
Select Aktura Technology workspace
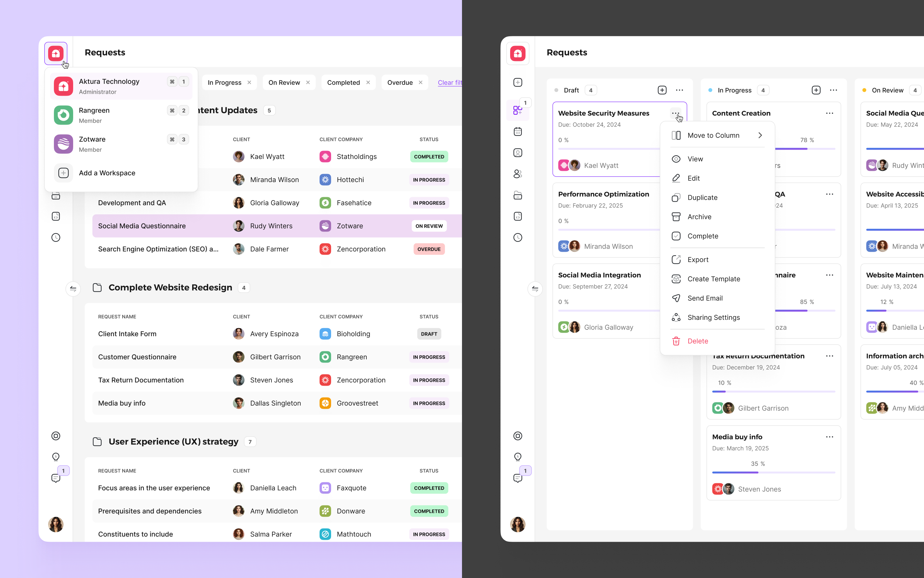pos(121,86)
